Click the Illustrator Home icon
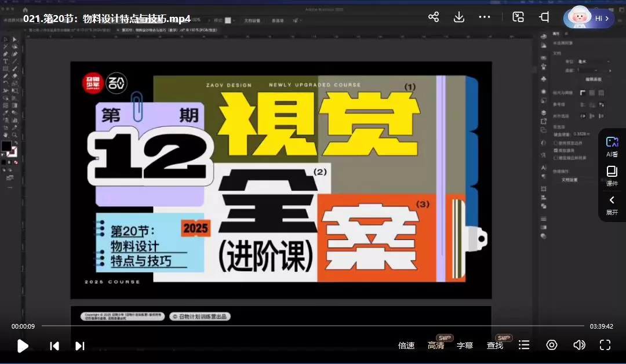Image resolution: width=626 pixels, height=364 pixels. coord(26,10)
